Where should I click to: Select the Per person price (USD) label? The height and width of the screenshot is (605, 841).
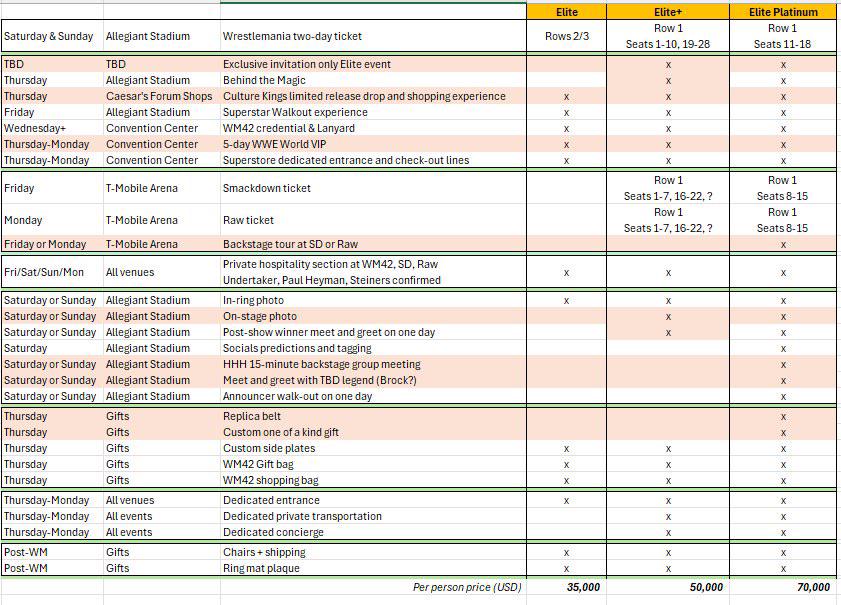(x=467, y=587)
